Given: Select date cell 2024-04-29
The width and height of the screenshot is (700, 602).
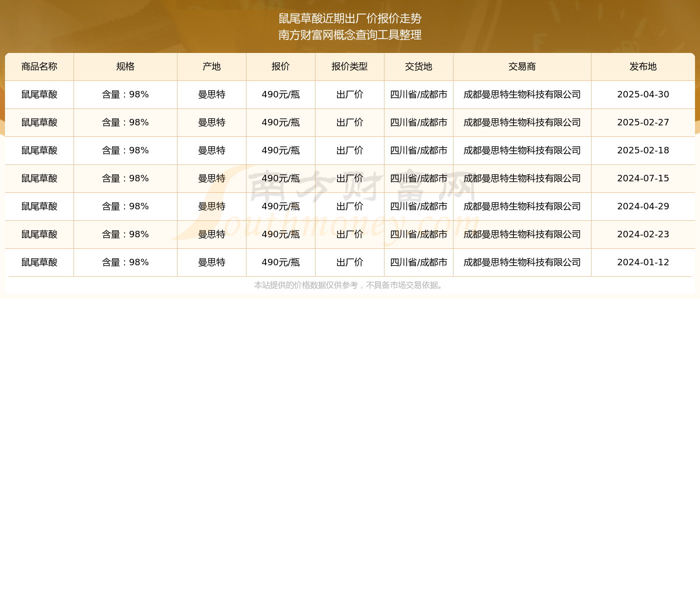Looking at the screenshot, I should [643, 206].
